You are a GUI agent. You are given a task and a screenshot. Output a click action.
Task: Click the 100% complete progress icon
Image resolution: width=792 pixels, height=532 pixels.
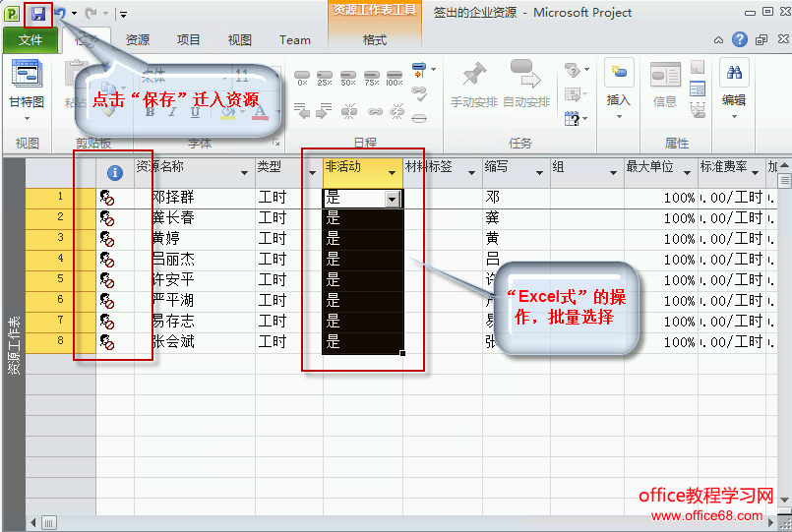pyautogui.click(x=395, y=78)
